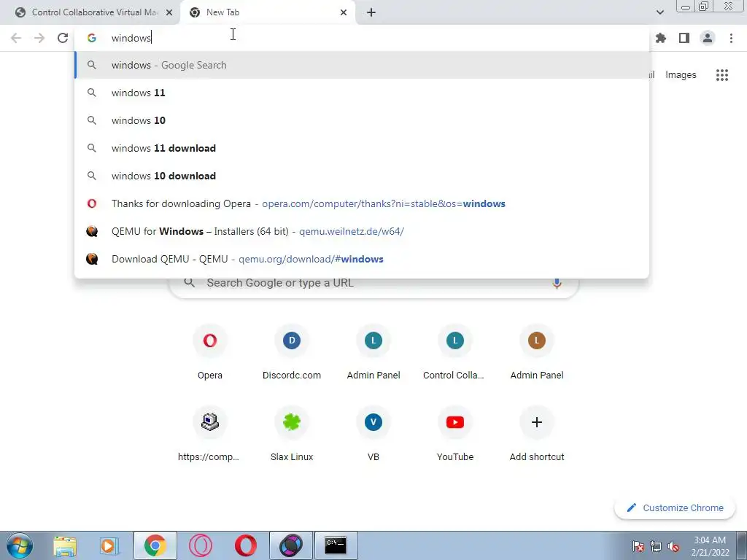747x560 pixels.
Task: Click the Images link
Action: [x=681, y=75]
